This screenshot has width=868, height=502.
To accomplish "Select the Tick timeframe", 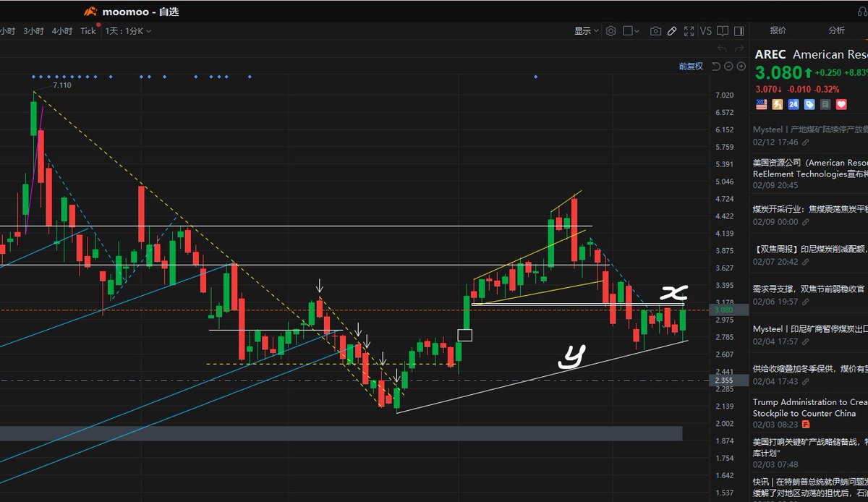I will (88, 31).
